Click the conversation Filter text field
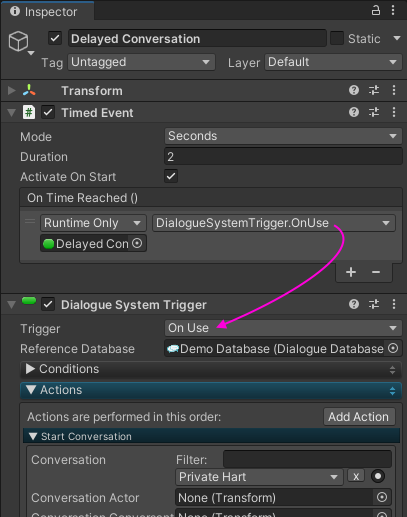This screenshot has height=517, width=407. [x=307, y=459]
